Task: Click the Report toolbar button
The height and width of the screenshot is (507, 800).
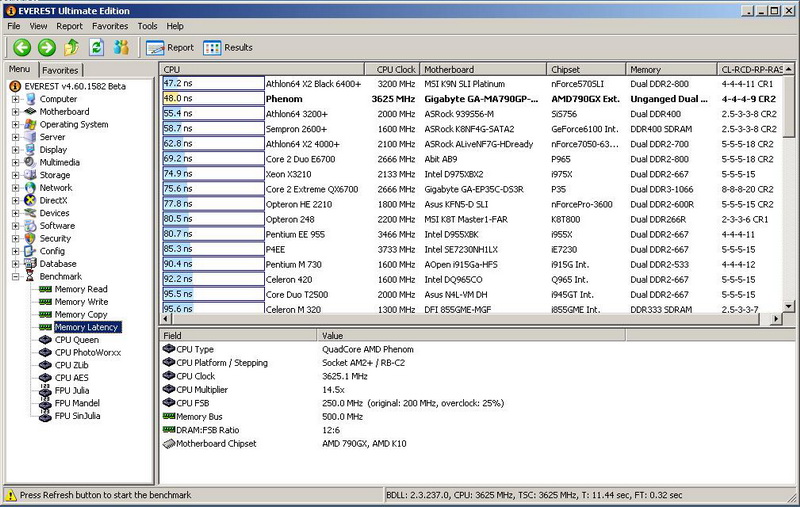Action: click(x=170, y=47)
